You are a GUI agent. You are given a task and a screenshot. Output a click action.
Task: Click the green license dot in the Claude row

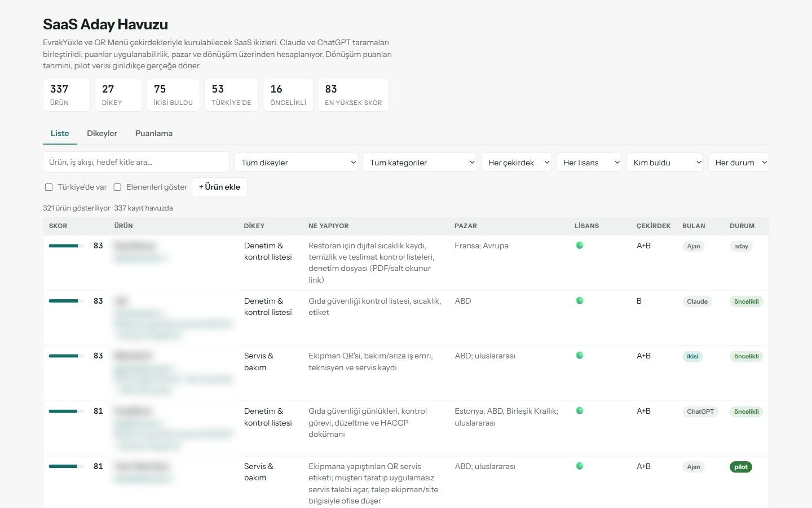(580, 301)
